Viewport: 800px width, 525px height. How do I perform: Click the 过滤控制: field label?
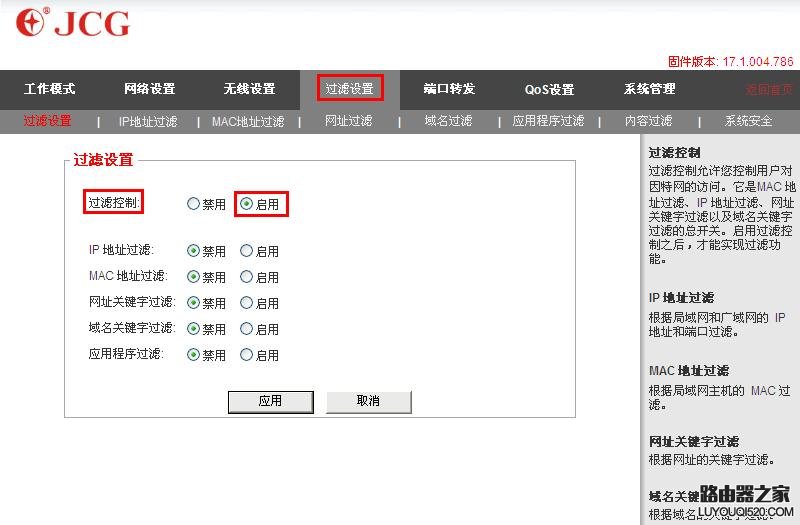pyautogui.click(x=113, y=203)
